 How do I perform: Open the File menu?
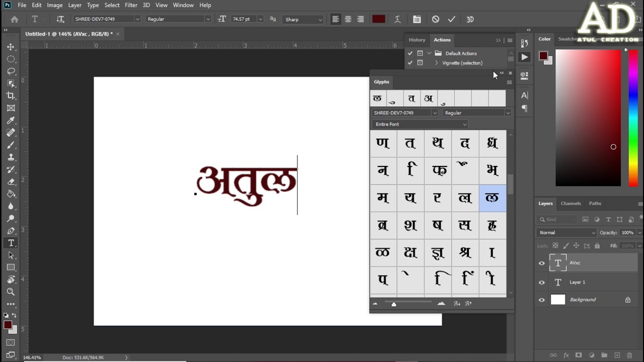coord(22,5)
